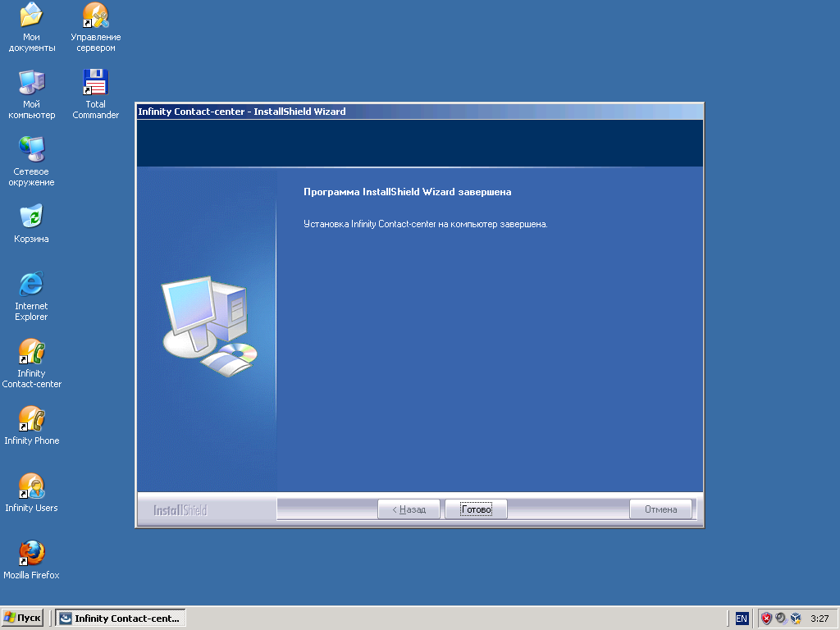Open the Пуск start menu
The height and width of the screenshot is (630, 840).
[x=22, y=618]
